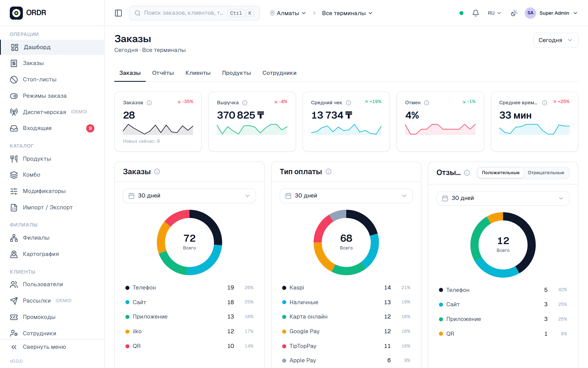
Task: Click the iiko row in Заказы legend
Action: pyautogui.click(x=189, y=331)
